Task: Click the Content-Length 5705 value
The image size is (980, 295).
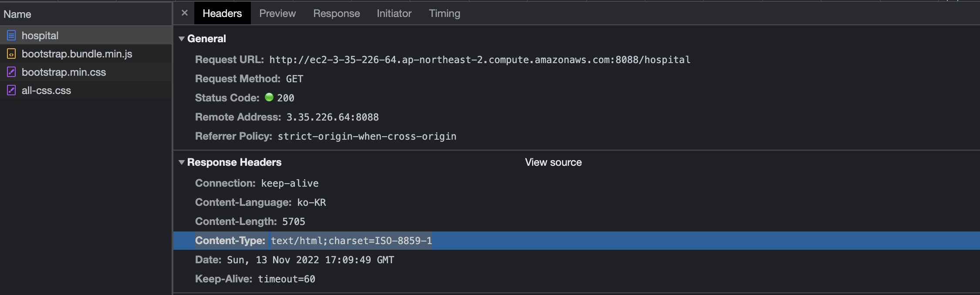Action: (294, 221)
